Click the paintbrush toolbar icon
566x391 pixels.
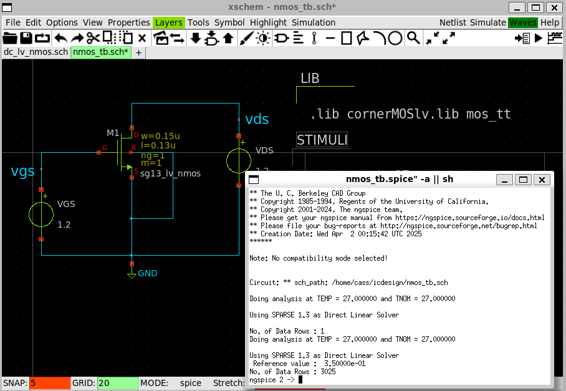(247, 38)
